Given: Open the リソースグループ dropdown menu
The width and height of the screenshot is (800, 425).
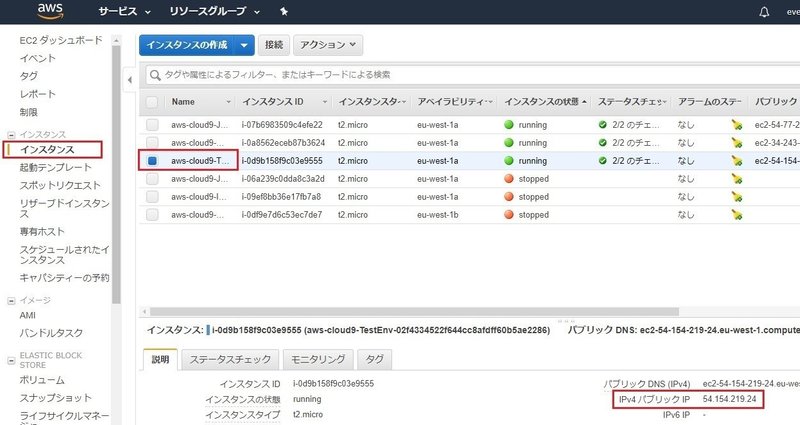Looking at the screenshot, I should coord(215,11).
